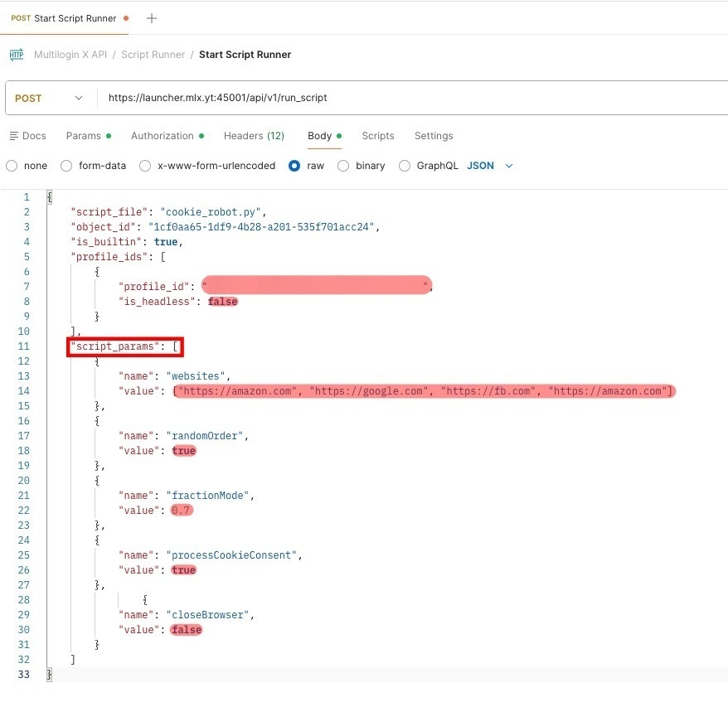The image size is (728, 707).
Task: Open the Authorization tab
Action: [163, 136]
